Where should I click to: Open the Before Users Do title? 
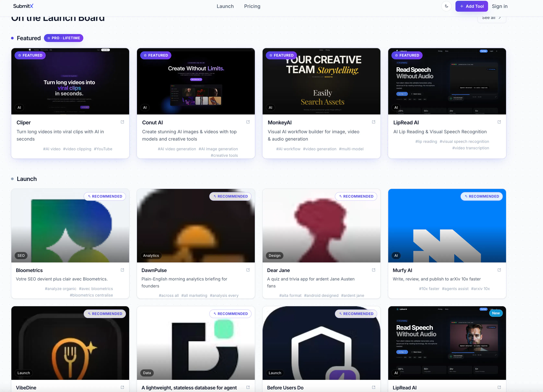[285, 388]
